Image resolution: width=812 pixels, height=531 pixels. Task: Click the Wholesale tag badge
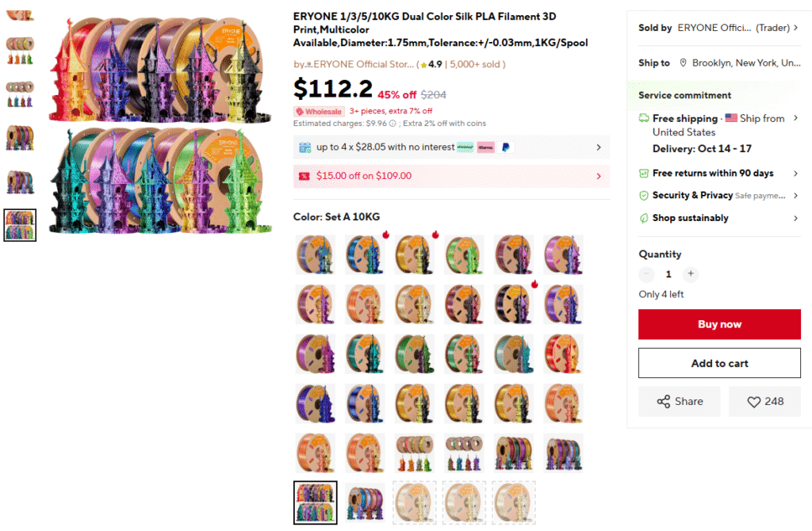click(x=319, y=112)
